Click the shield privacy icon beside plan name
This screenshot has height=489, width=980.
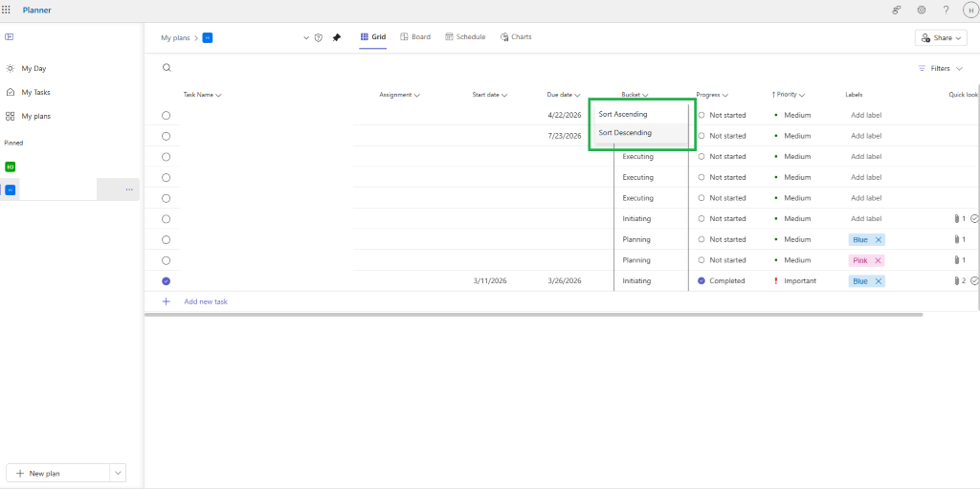click(319, 37)
